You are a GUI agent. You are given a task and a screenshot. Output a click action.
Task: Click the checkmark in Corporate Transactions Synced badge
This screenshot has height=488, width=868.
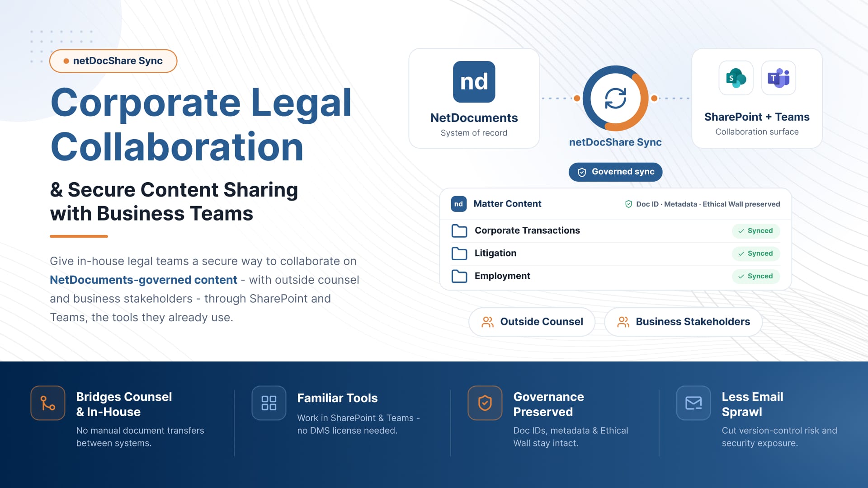click(x=741, y=231)
